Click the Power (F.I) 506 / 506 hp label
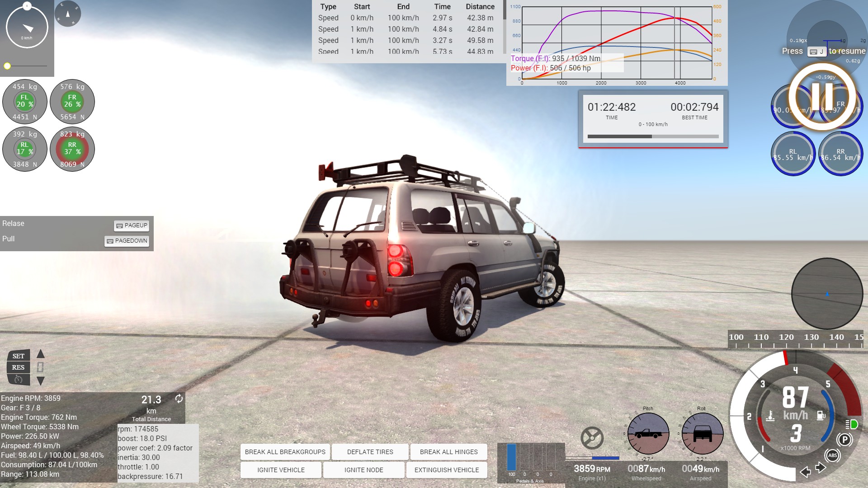Image resolution: width=868 pixels, height=488 pixels. (551, 68)
